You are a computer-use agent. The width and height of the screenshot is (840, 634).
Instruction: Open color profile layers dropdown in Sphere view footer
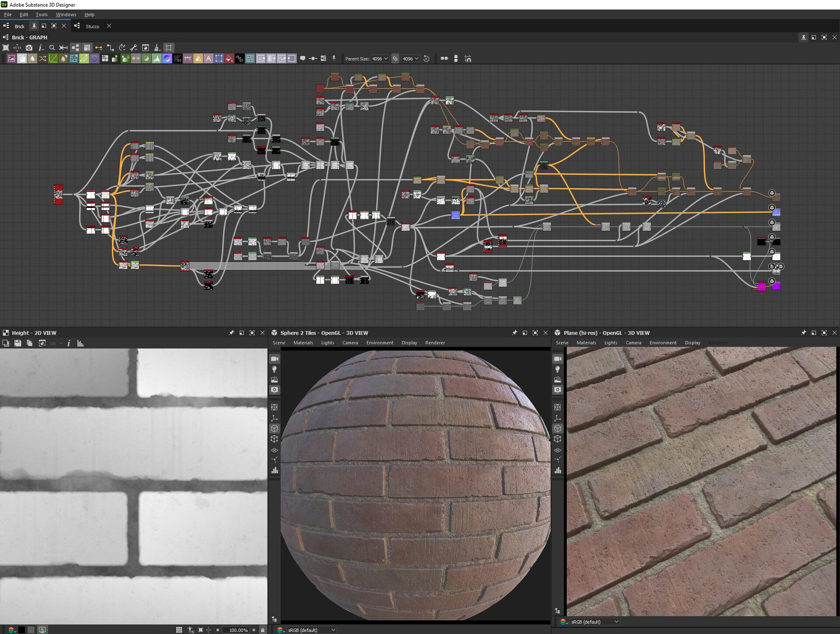click(x=280, y=630)
